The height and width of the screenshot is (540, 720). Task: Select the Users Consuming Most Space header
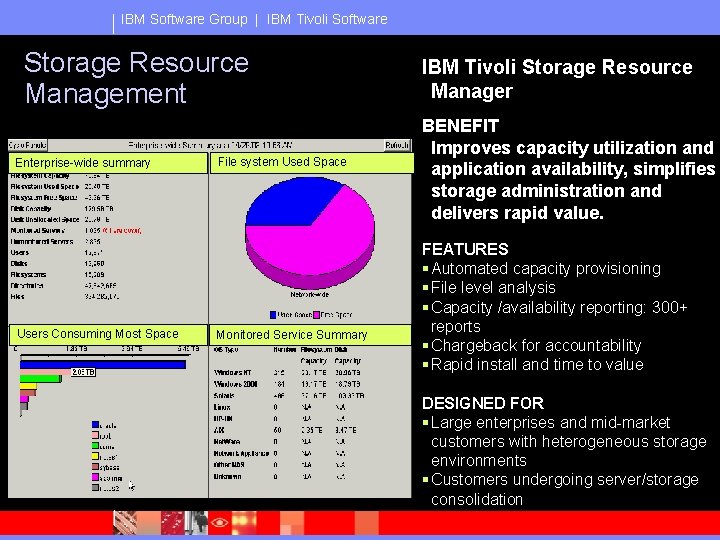pos(108,334)
